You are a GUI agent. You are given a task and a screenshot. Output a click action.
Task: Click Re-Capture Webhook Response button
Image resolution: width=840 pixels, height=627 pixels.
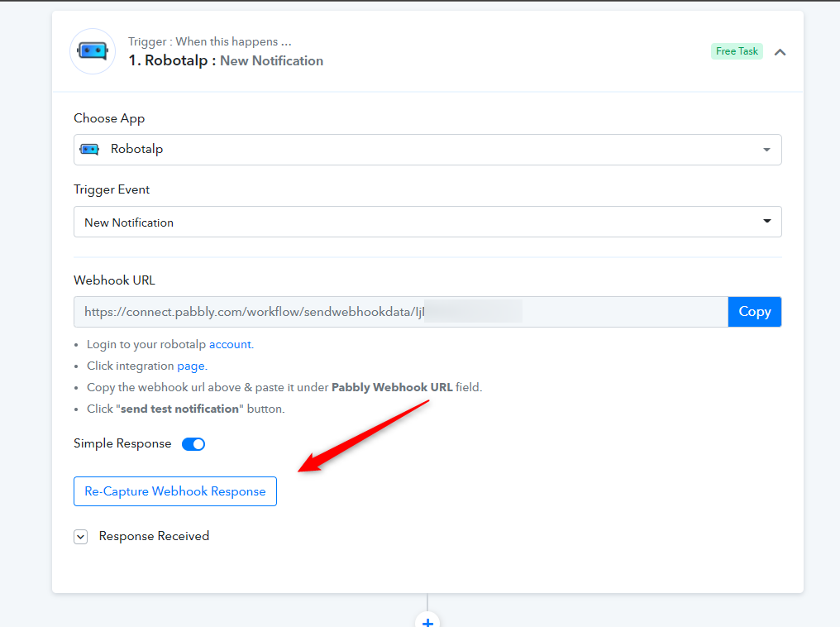point(175,491)
